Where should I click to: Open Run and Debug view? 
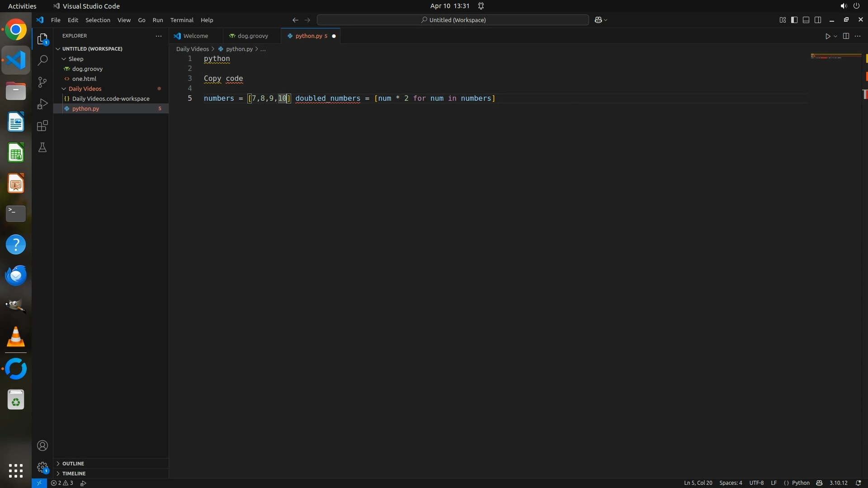(x=42, y=104)
